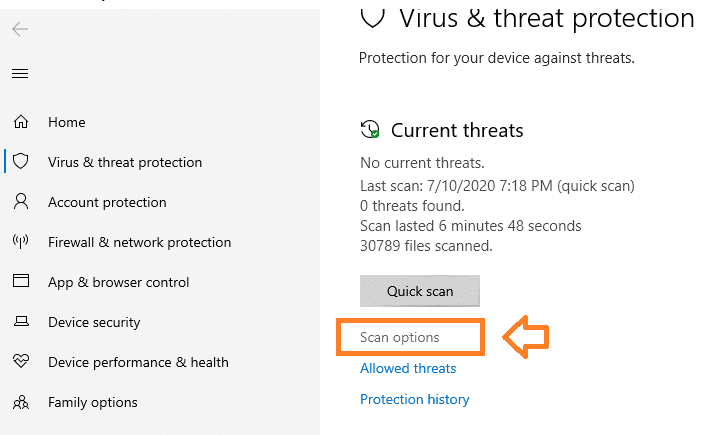723x435 pixels.
Task: Open the Scan options link
Action: click(400, 337)
